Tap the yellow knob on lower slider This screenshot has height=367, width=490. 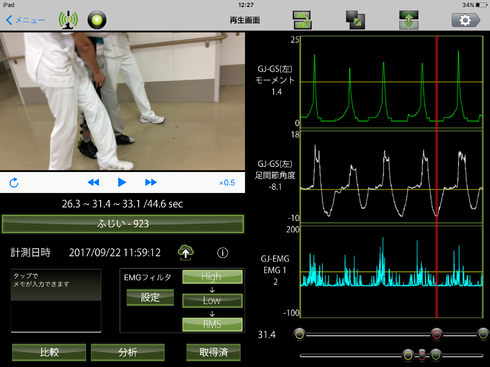(x=408, y=355)
